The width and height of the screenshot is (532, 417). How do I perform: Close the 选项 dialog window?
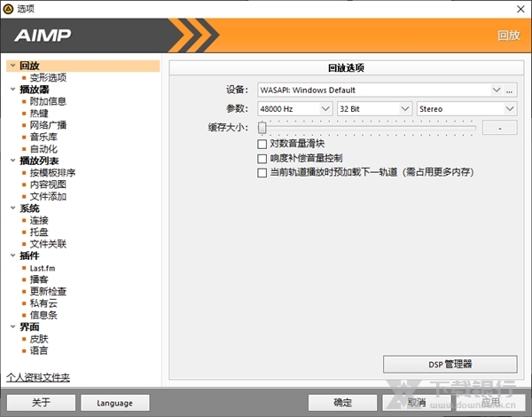click(520, 9)
